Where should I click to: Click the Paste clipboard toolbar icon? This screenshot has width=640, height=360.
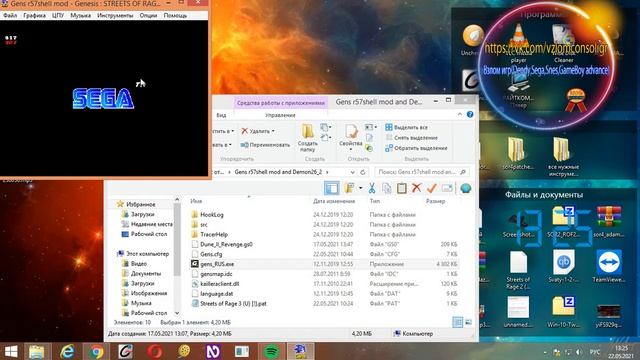tap(402, 188)
